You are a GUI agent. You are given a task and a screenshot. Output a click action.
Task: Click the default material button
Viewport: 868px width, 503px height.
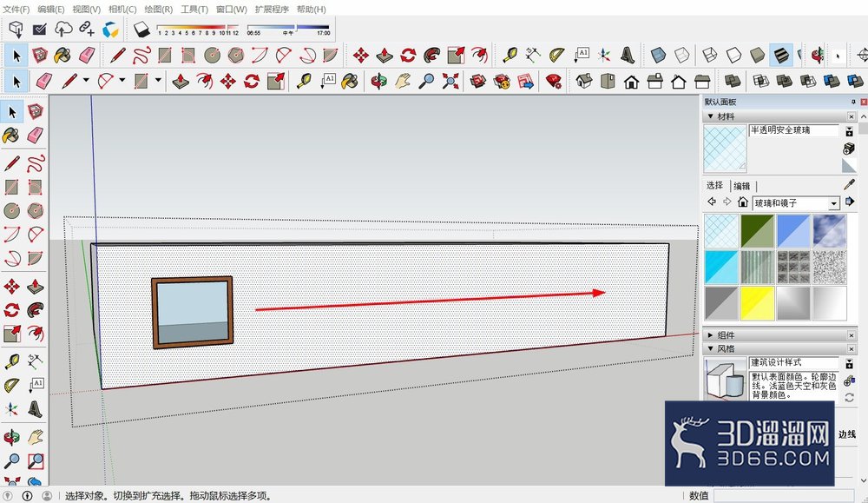point(849,166)
